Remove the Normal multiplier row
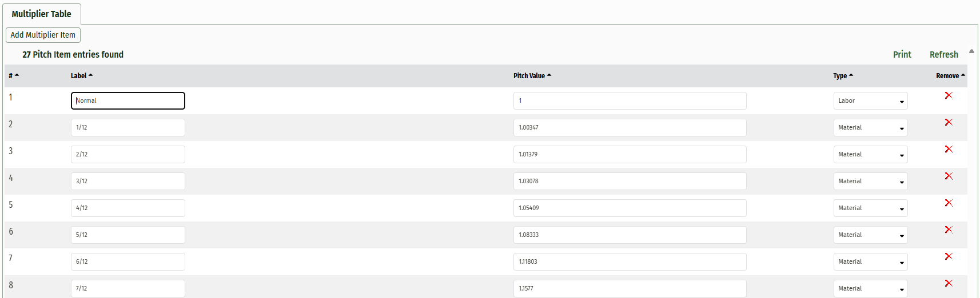 [948, 96]
